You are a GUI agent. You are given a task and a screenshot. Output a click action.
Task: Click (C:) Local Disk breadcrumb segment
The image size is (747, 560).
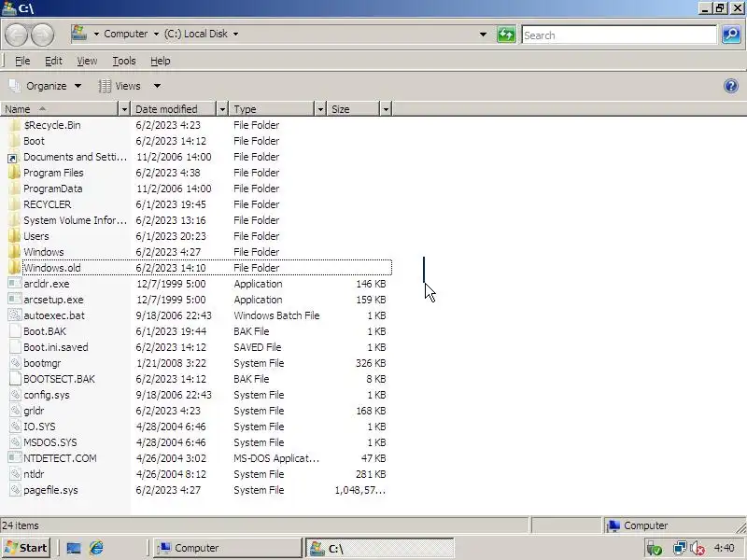coord(196,34)
